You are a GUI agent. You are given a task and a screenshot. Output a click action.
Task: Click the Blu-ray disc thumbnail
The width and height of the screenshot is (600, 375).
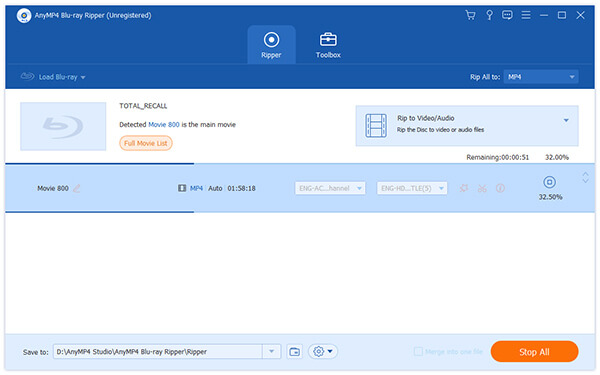pyautogui.click(x=63, y=126)
